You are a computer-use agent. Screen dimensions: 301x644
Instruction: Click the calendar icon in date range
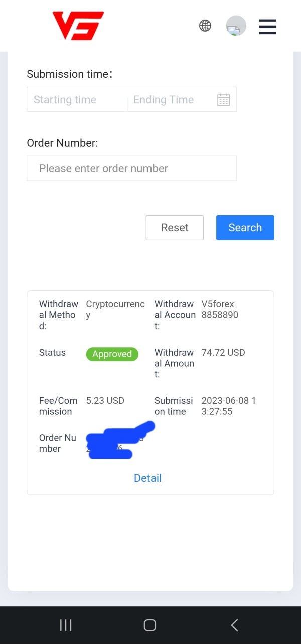tap(223, 100)
